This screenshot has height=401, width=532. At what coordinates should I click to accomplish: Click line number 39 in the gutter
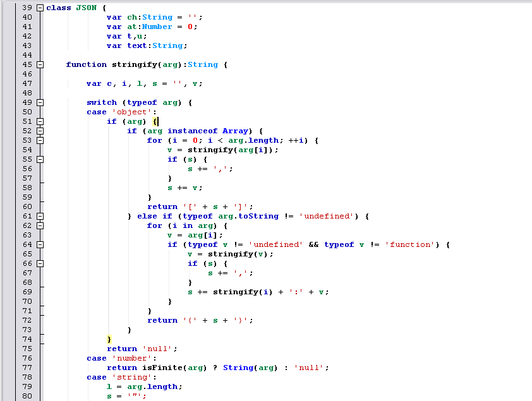tap(27, 8)
